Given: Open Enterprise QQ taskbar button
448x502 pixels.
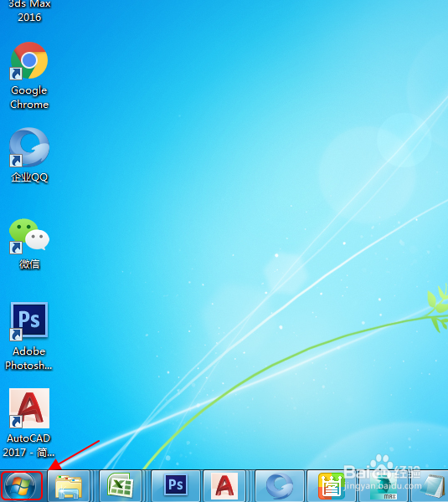Looking at the screenshot, I should [280, 486].
